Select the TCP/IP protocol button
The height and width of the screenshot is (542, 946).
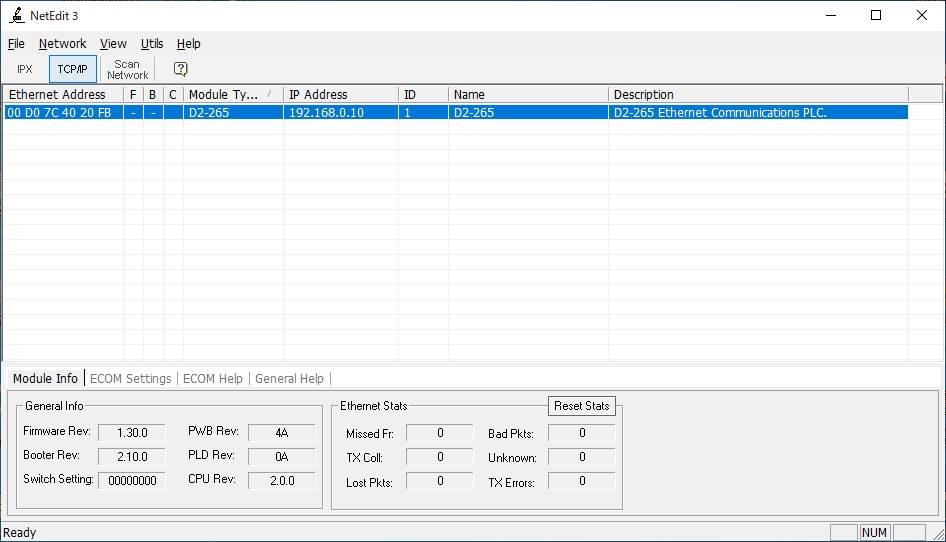[72, 69]
